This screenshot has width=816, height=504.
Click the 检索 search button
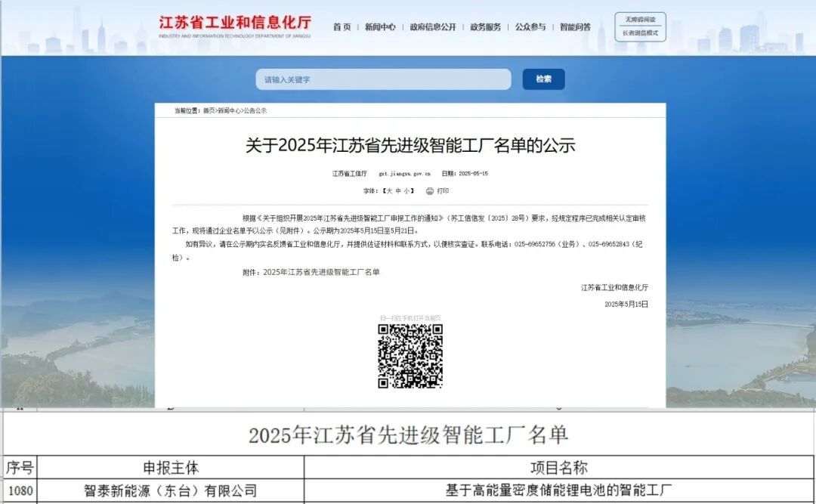pyautogui.click(x=543, y=79)
